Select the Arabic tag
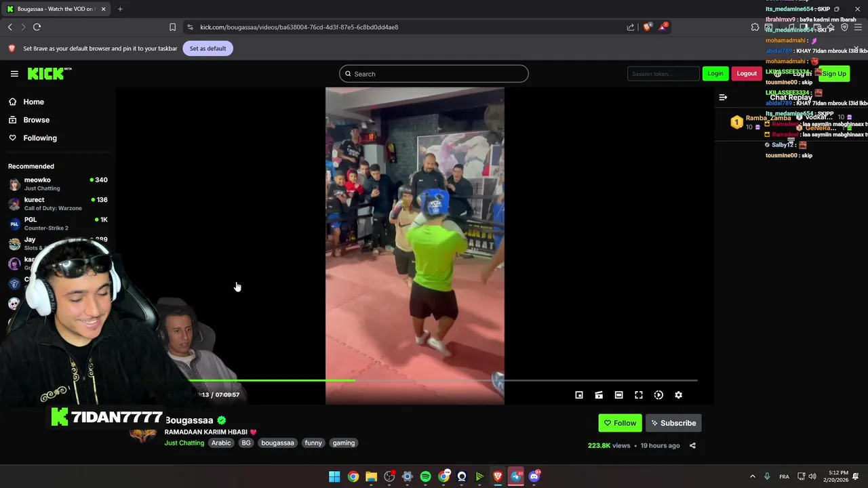This screenshot has height=488, width=868. pos(221,443)
